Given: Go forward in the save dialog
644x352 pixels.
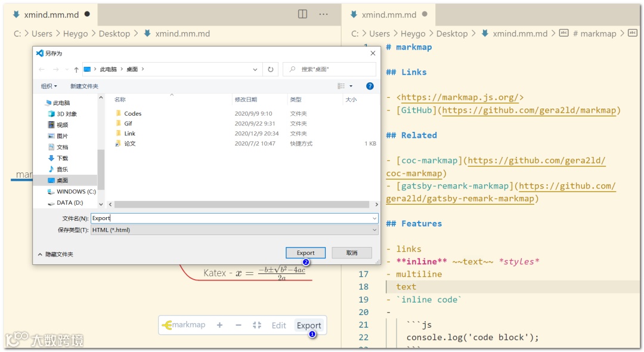Looking at the screenshot, I should click(56, 69).
